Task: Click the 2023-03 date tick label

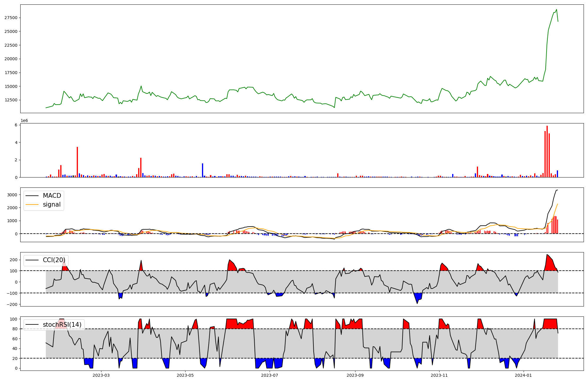Action: pyautogui.click(x=101, y=375)
